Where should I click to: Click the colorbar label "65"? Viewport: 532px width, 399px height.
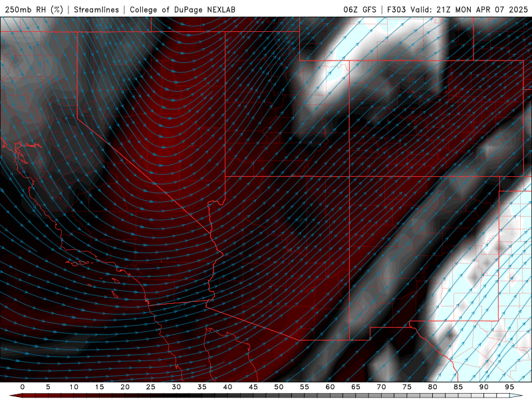[x=356, y=387]
